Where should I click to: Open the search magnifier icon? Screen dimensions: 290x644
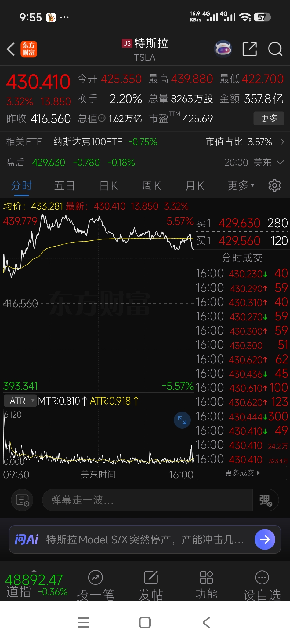coord(275,49)
